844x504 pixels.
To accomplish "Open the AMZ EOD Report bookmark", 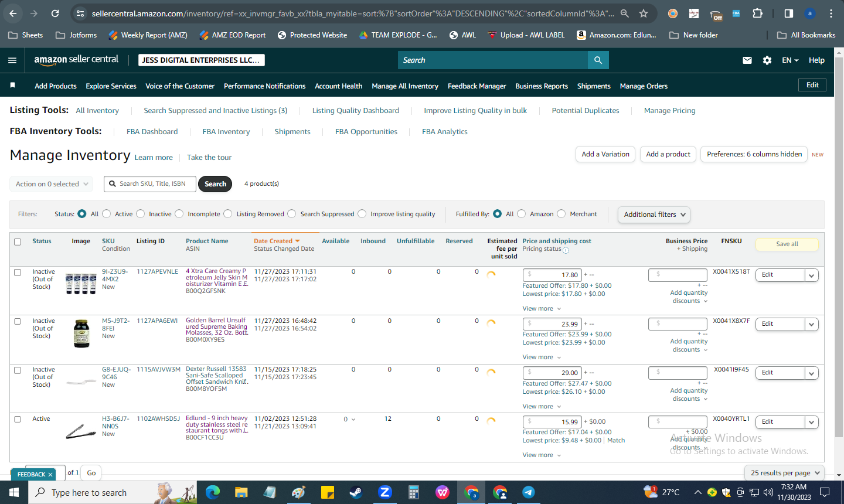I will tap(232, 35).
